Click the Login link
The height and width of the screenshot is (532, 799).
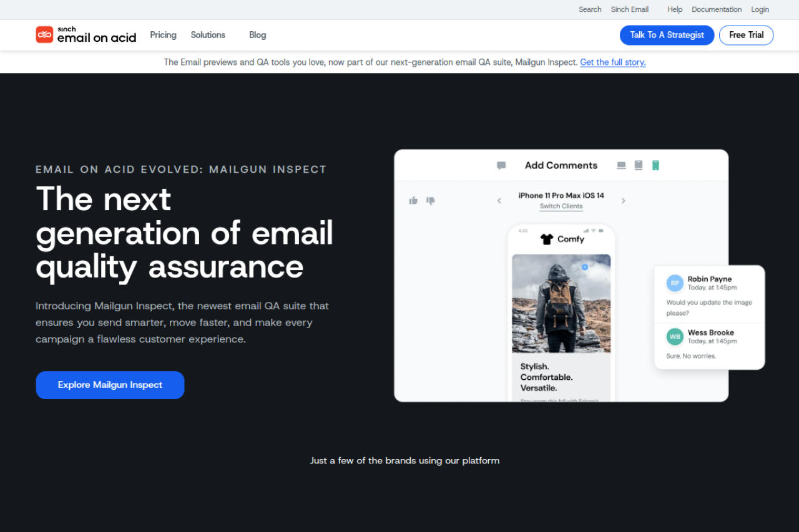pos(760,9)
